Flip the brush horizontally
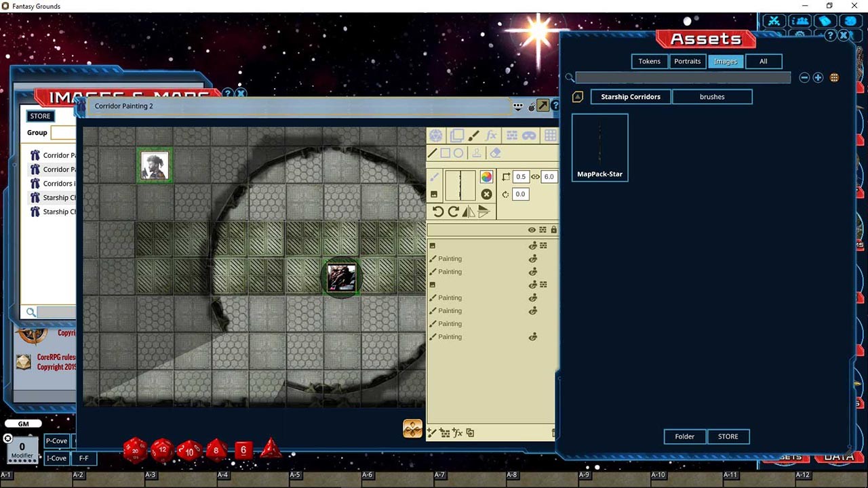 coord(469,211)
